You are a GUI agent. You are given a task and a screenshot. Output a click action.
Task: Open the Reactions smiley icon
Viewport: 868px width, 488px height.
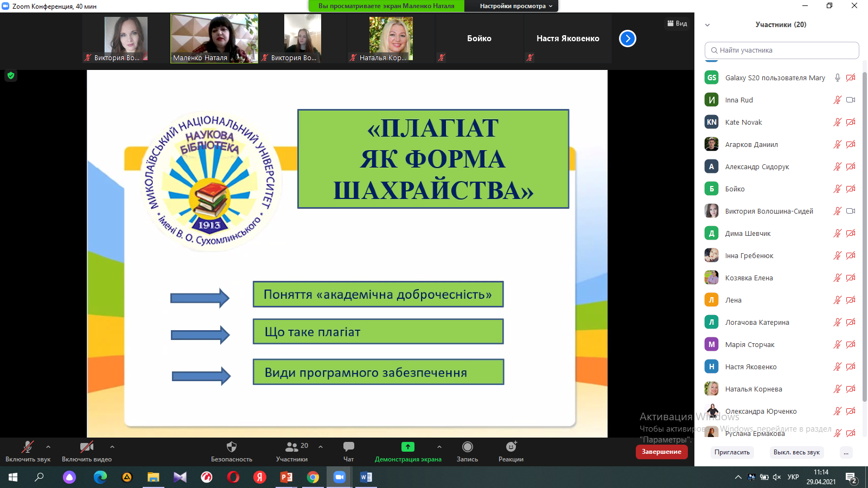coord(510,447)
